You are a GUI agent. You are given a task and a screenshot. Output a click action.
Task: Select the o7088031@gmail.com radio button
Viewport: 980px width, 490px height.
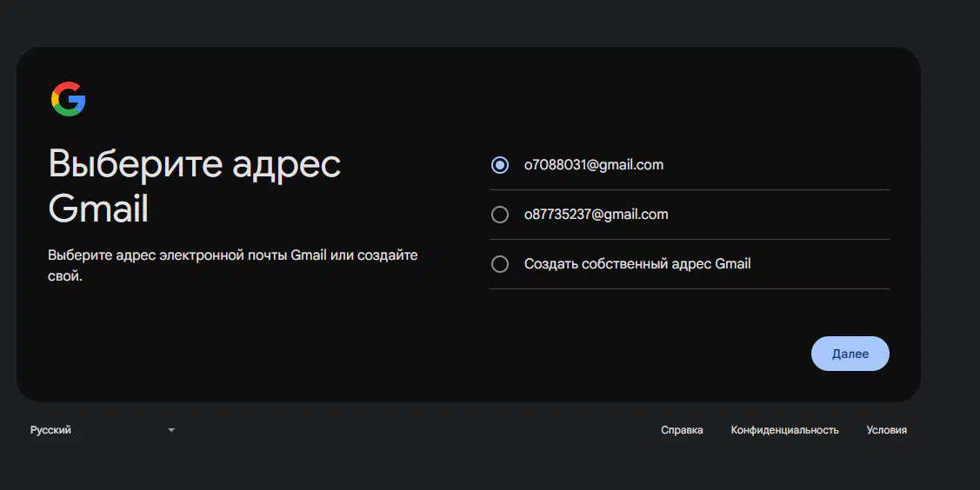[499, 165]
